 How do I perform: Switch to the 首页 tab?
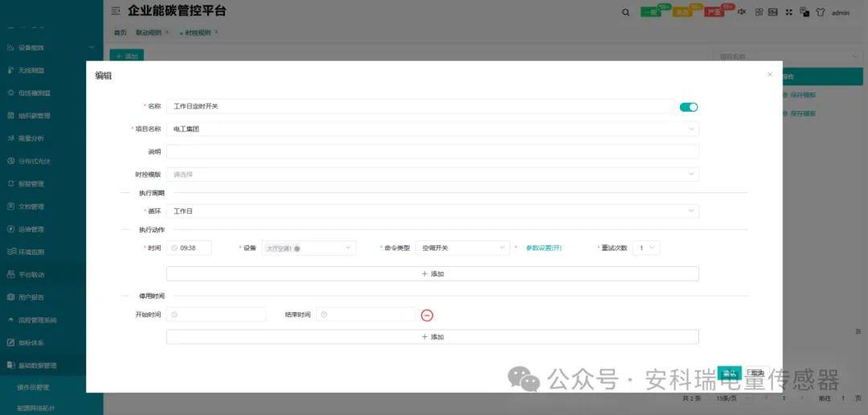click(x=120, y=33)
